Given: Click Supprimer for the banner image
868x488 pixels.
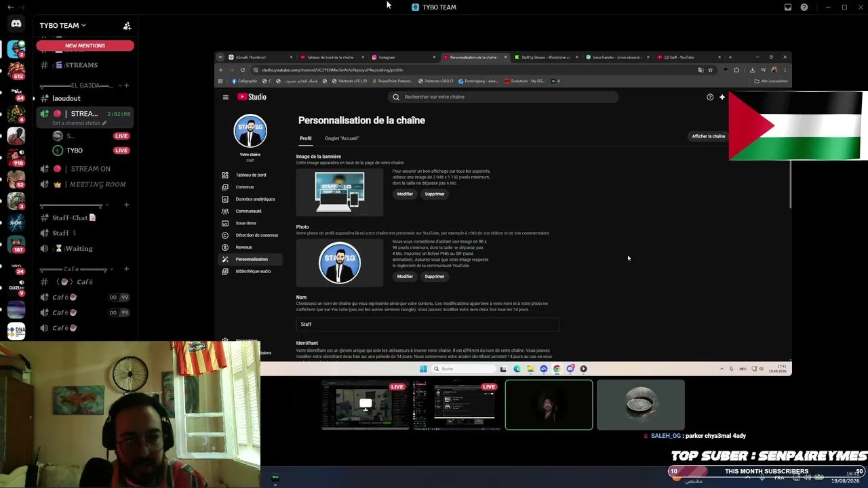Looking at the screenshot, I should point(435,194).
